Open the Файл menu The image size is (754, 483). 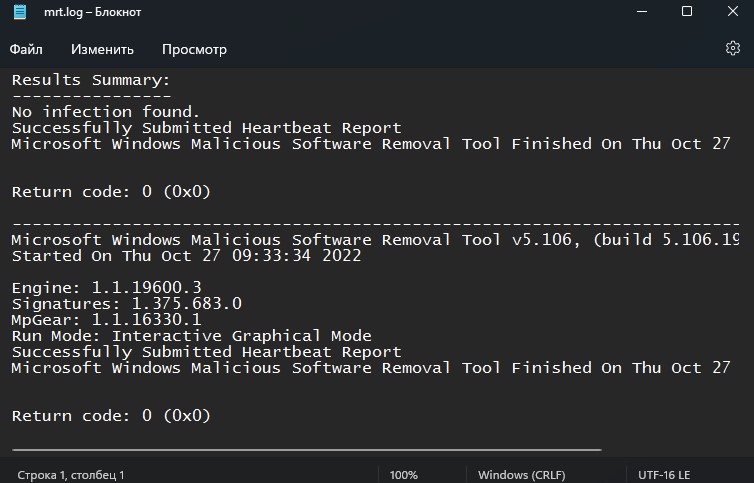tap(26, 50)
